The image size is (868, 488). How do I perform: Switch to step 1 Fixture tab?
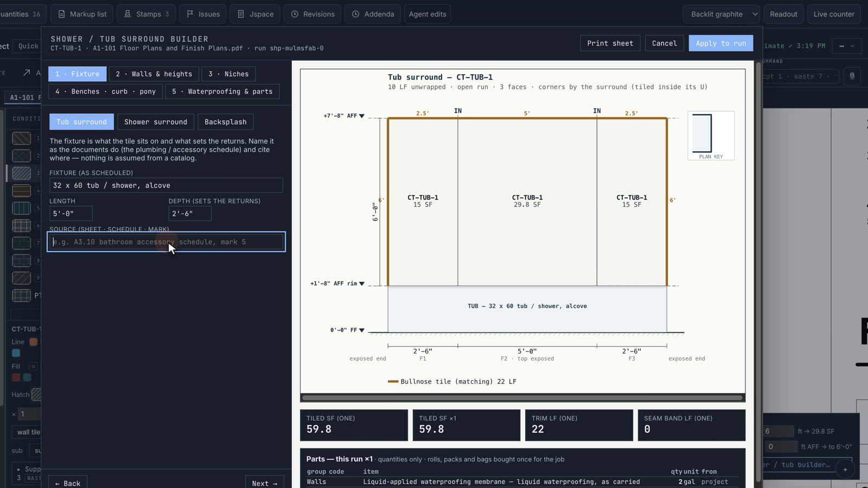[x=77, y=74]
